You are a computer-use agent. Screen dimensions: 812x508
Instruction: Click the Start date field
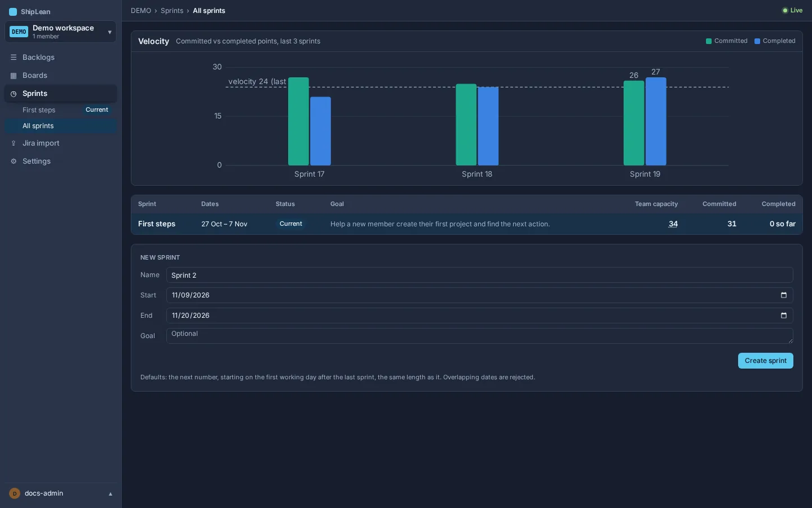click(479, 295)
